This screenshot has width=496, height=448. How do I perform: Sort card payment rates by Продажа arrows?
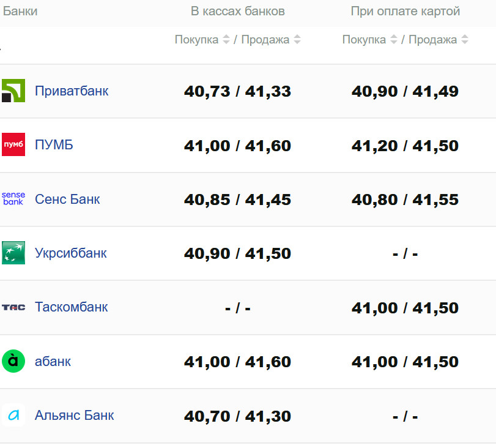coord(465,40)
